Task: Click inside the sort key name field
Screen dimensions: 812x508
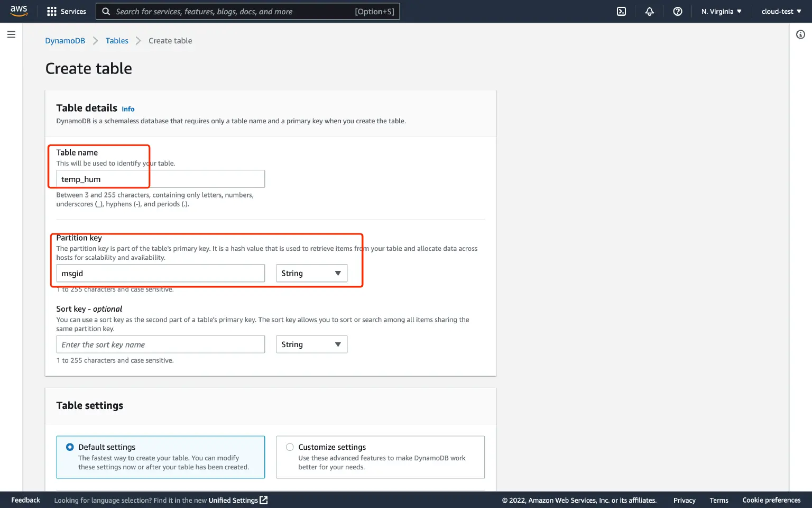Action: tap(160, 344)
